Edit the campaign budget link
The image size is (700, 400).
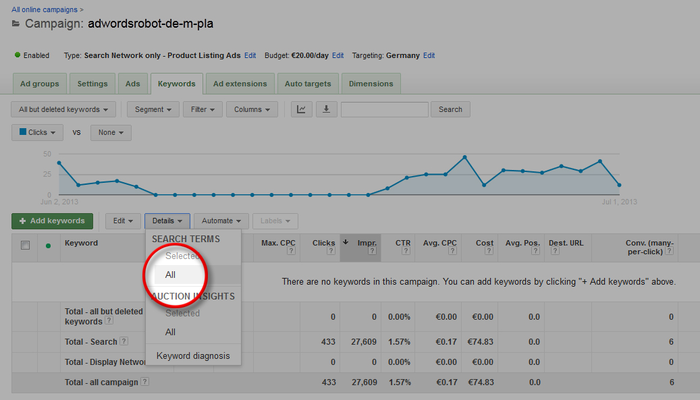338,55
